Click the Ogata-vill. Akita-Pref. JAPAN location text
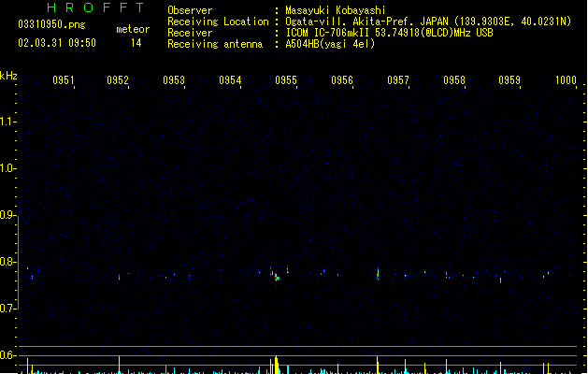Screen dimensions: 588x374 pyautogui.click(x=428, y=22)
